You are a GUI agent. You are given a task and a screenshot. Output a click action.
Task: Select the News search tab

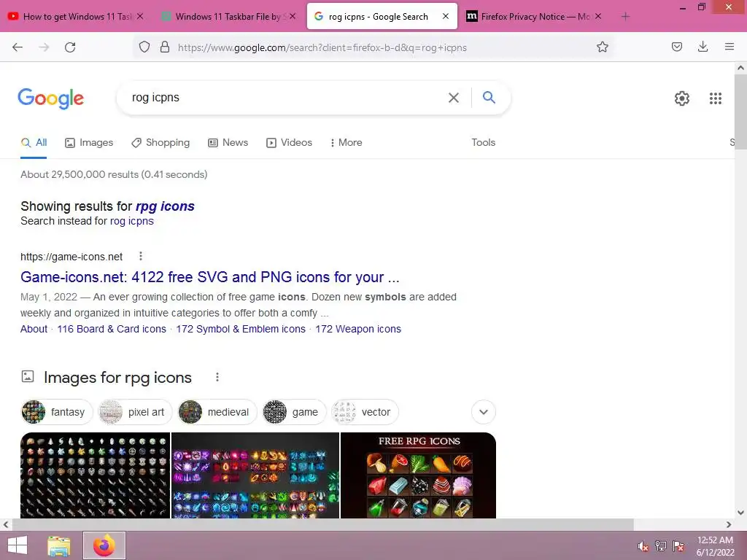tap(228, 142)
